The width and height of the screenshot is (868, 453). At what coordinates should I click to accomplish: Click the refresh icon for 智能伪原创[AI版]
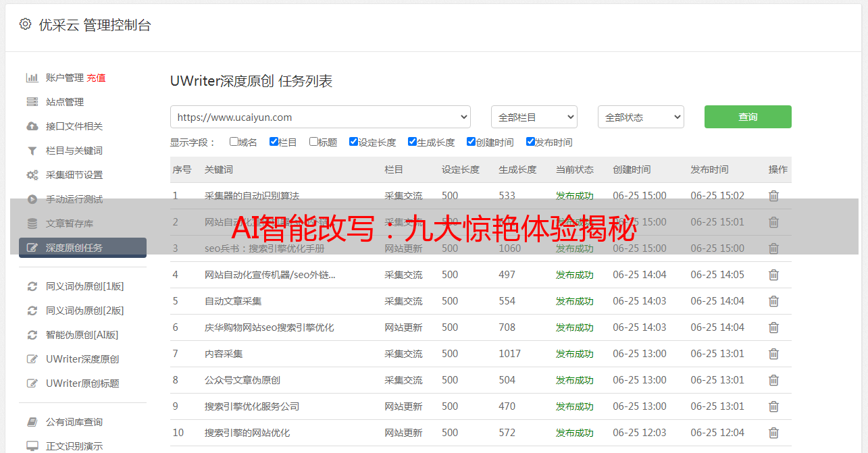(32, 335)
